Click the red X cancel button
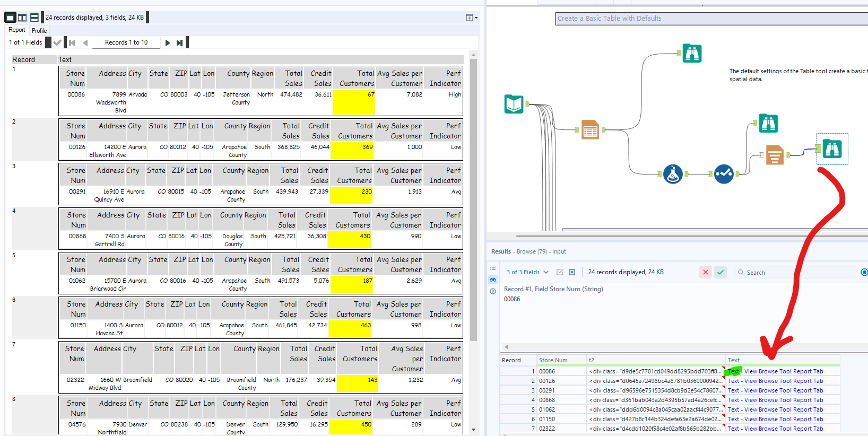This screenshot has height=436, width=868. [705, 272]
